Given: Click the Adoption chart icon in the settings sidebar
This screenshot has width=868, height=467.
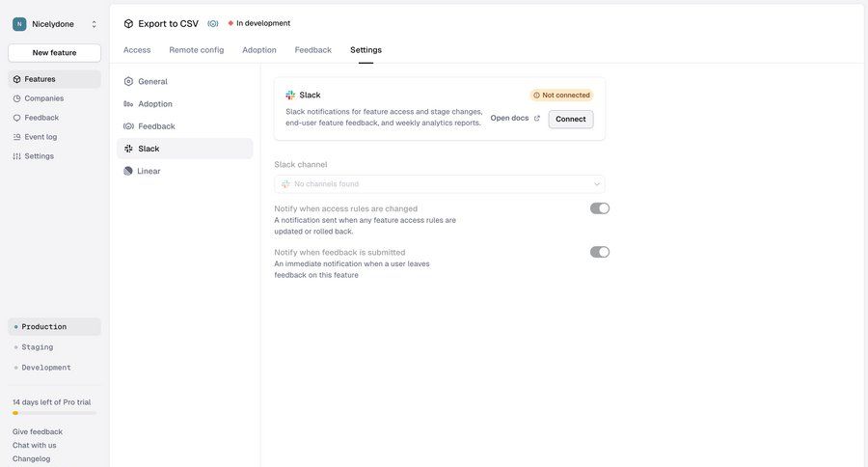Looking at the screenshot, I should pos(128,104).
